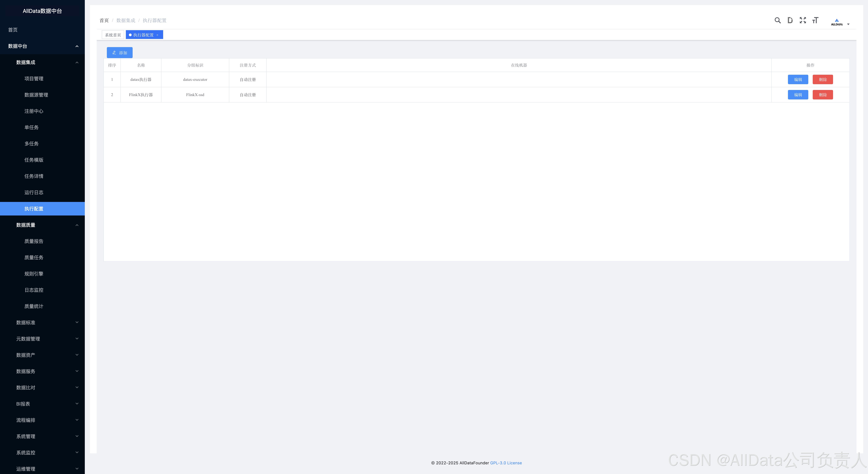Delete the FlinkX执行器 row
The image size is (868, 474).
click(823, 95)
